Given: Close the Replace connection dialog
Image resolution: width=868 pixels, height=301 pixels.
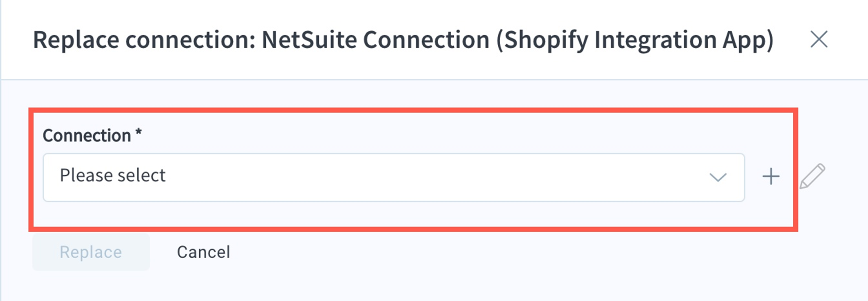Looking at the screenshot, I should (819, 39).
